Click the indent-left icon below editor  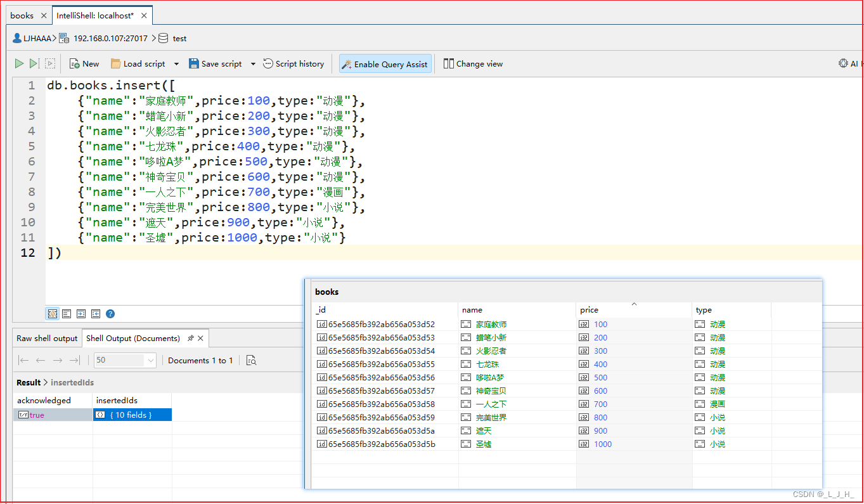(96, 313)
